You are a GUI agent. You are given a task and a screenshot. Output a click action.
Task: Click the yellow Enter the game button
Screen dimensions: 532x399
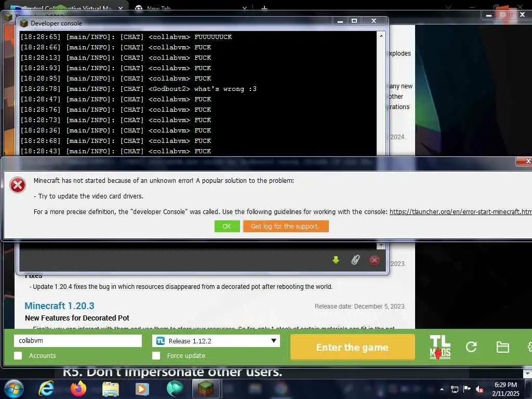353,347
